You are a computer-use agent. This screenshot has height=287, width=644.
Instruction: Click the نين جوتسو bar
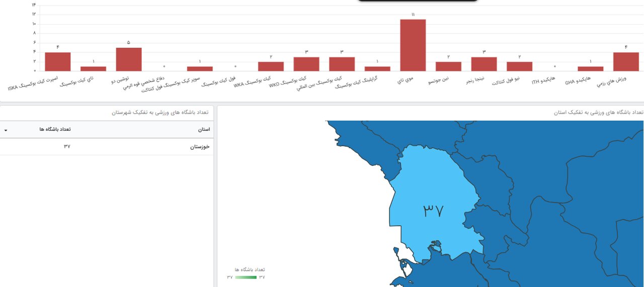coord(448,66)
